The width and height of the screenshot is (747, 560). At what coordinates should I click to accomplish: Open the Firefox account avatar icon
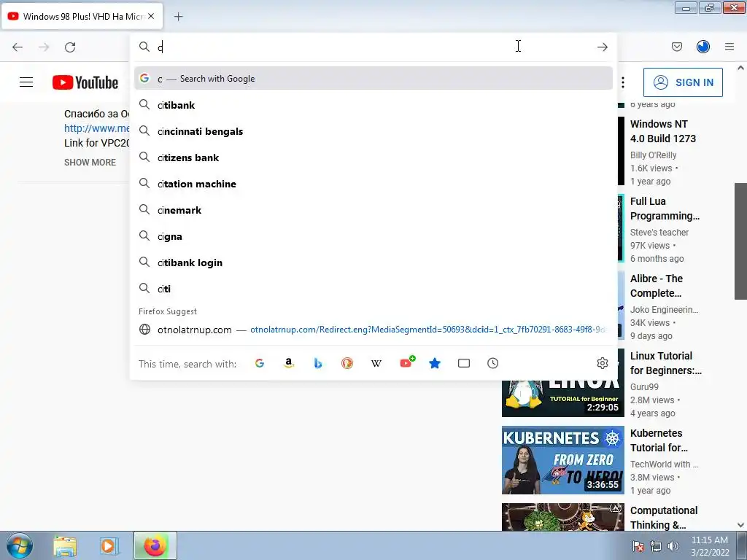point(703,47)
